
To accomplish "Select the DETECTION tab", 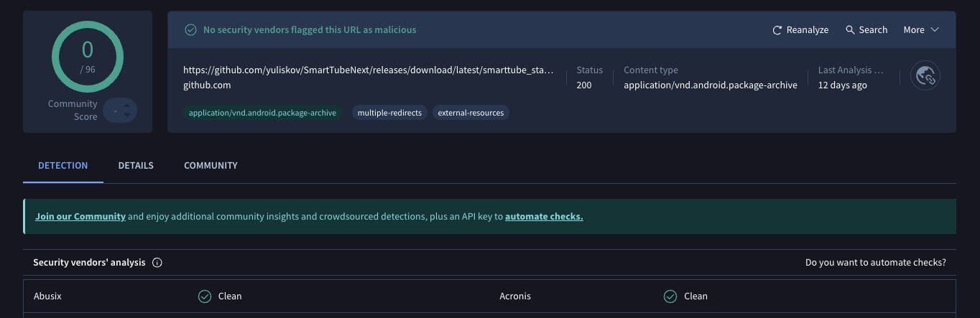I will click(x=63, y=165).
